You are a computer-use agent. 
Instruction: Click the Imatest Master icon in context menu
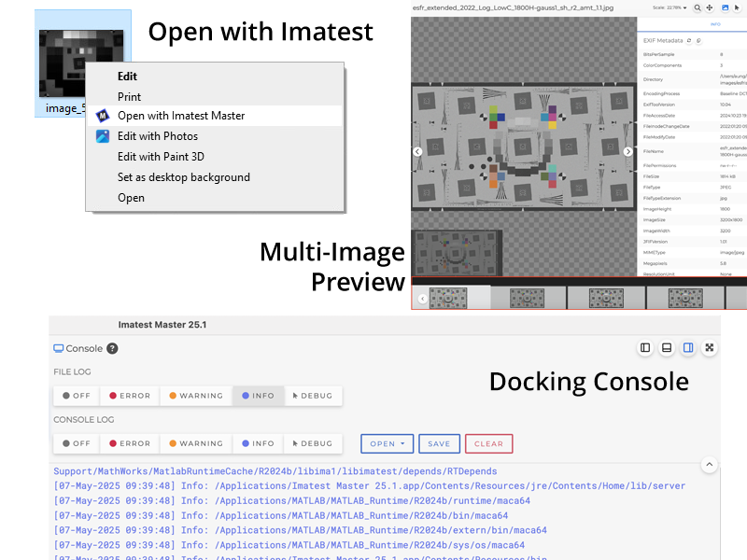(103, 116)
